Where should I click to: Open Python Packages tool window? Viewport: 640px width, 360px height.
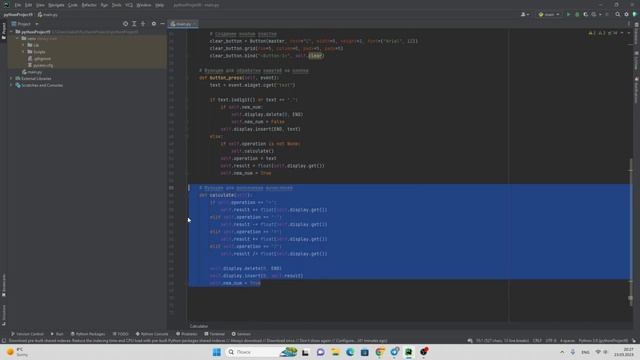coord(87,334)
